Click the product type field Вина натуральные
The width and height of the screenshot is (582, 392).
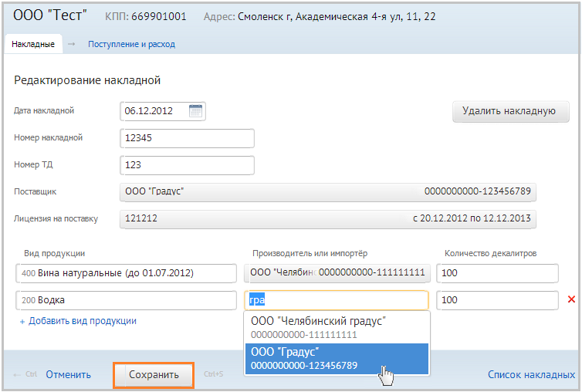point(126,273)
